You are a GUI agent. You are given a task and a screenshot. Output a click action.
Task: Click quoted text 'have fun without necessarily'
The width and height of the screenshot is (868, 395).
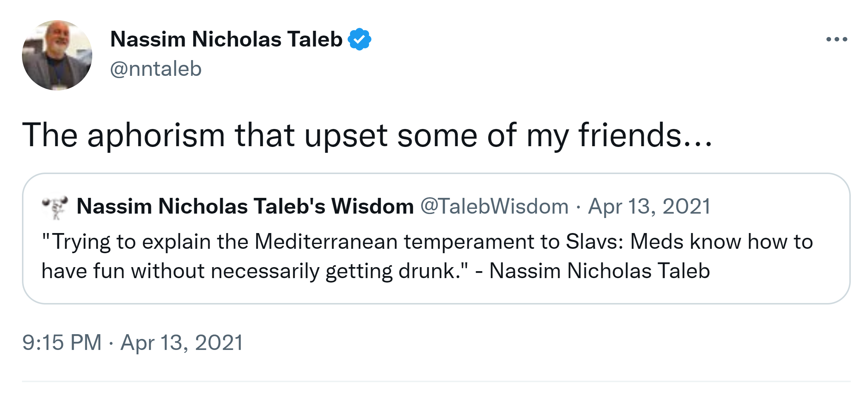coord(180,271)
